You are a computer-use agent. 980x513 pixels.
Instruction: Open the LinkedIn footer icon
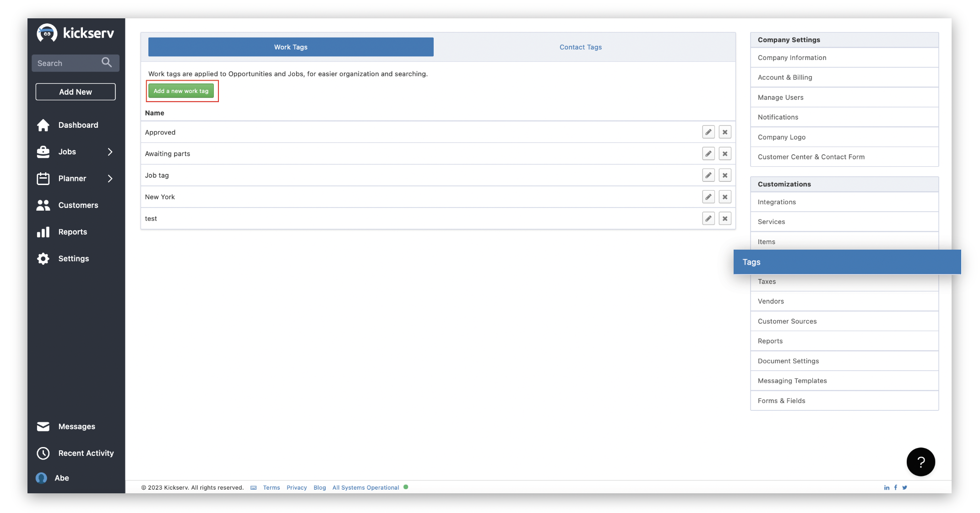click(x=887, y=487)
